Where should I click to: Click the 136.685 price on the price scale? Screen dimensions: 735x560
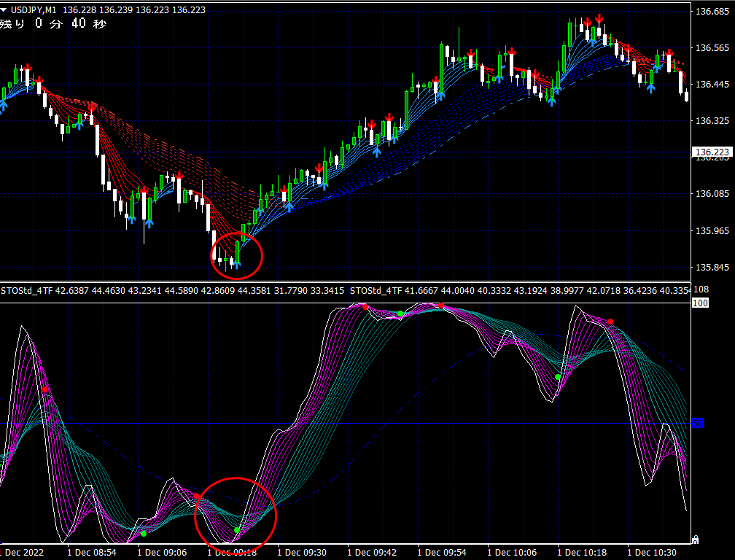pos(713,12)
